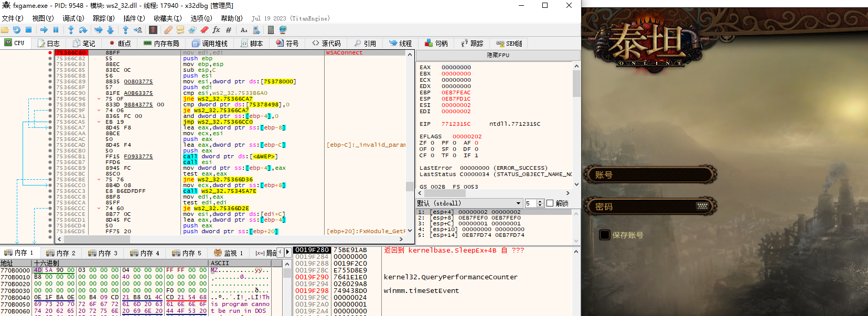Click the run arrow icon
This screenshot has height=316, width=868.
pyautogui.click(x=44, y=30)
